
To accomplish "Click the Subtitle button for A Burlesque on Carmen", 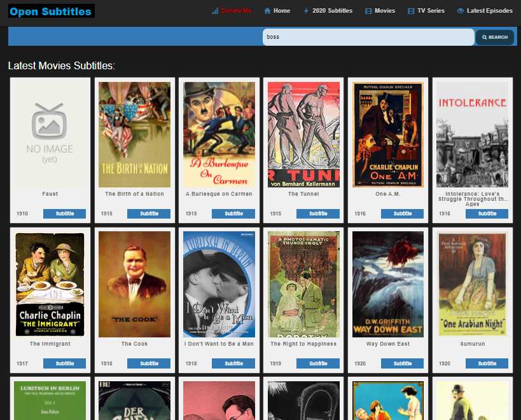I will [x=233, y=213].
